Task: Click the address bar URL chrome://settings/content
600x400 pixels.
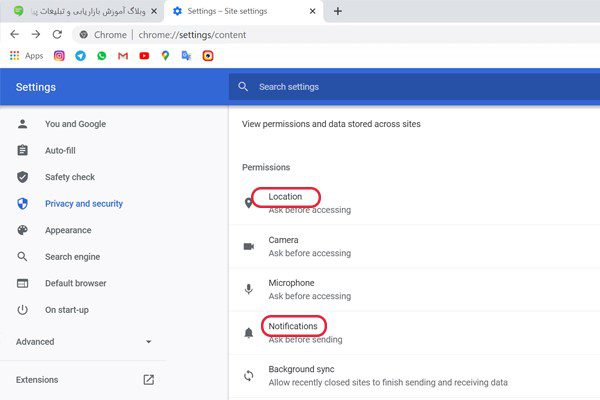Action: [192, 35]
